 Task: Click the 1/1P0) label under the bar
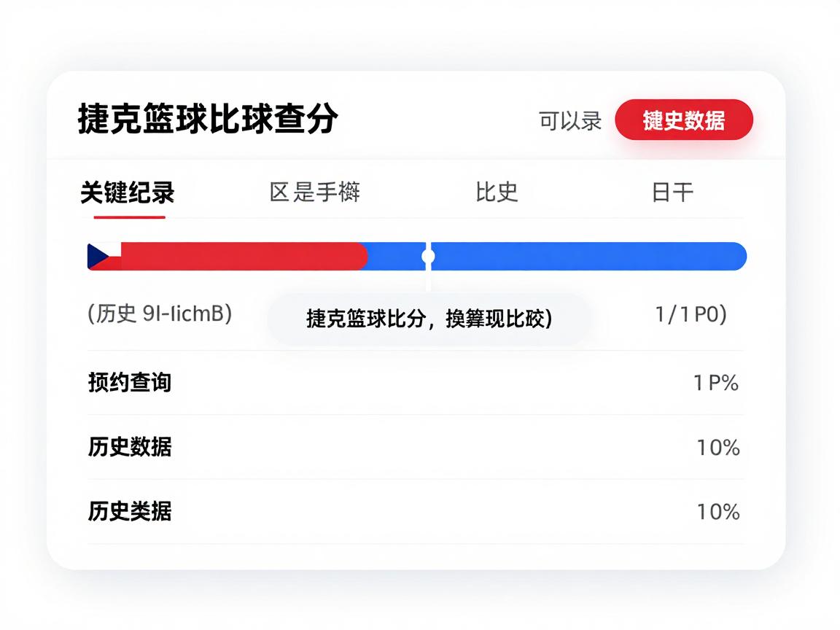[691, 314]
